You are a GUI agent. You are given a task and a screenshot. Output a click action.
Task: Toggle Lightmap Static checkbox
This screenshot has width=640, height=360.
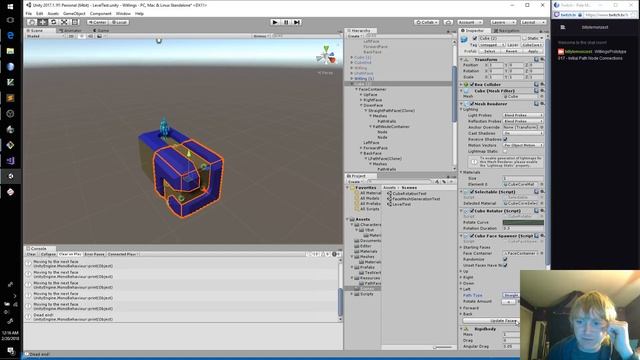505,151
